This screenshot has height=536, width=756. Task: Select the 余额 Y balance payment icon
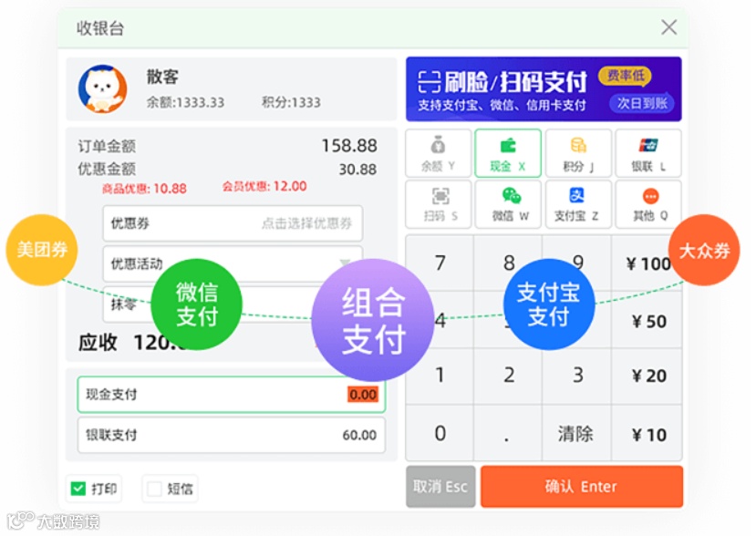(439, 153)
